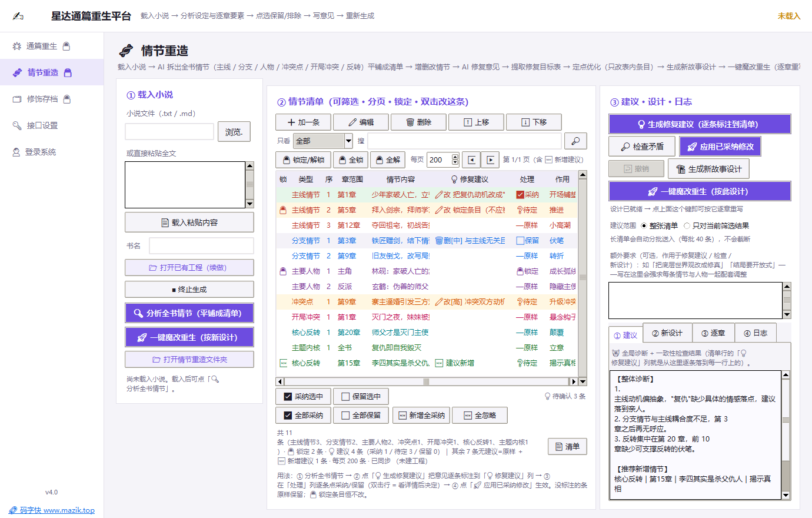Unlock all entries with 全解
Viewport: 812px width, 518px height.
[x=388, y=160]
